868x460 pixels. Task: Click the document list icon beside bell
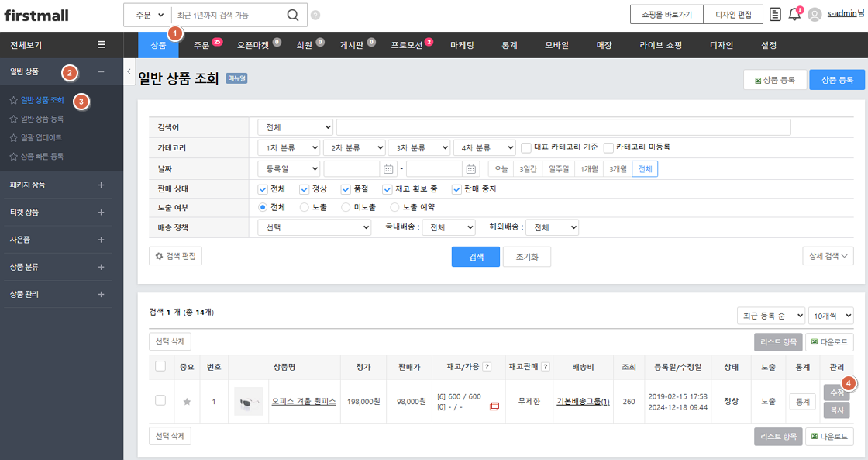[x=775, y=15]
